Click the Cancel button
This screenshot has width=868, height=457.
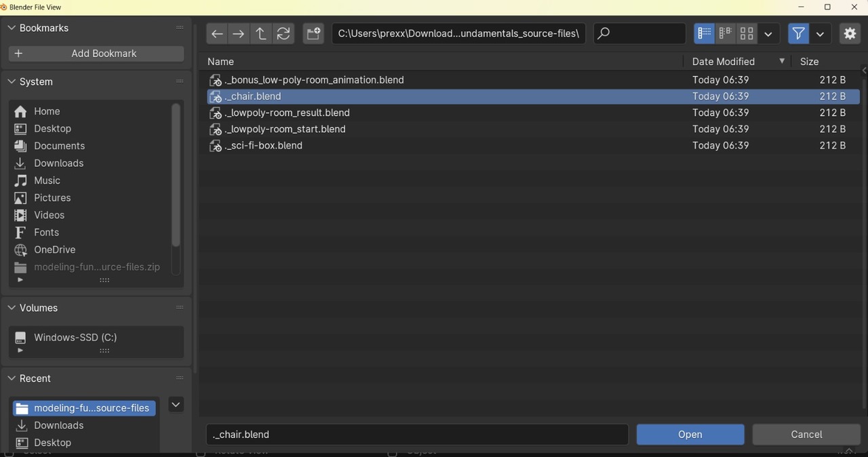(x=806, y=435)
